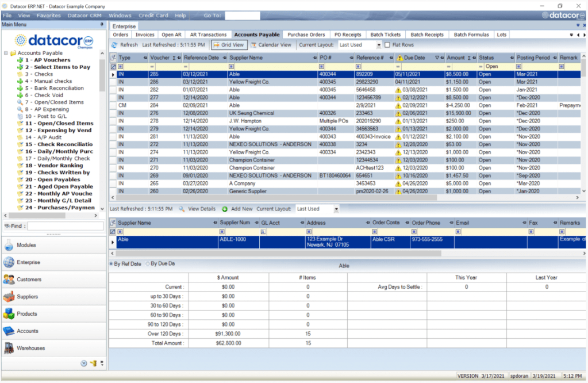Enable the Flat Rows checkbox
Viewport: 588px width, 383px height.
(387, 45)
